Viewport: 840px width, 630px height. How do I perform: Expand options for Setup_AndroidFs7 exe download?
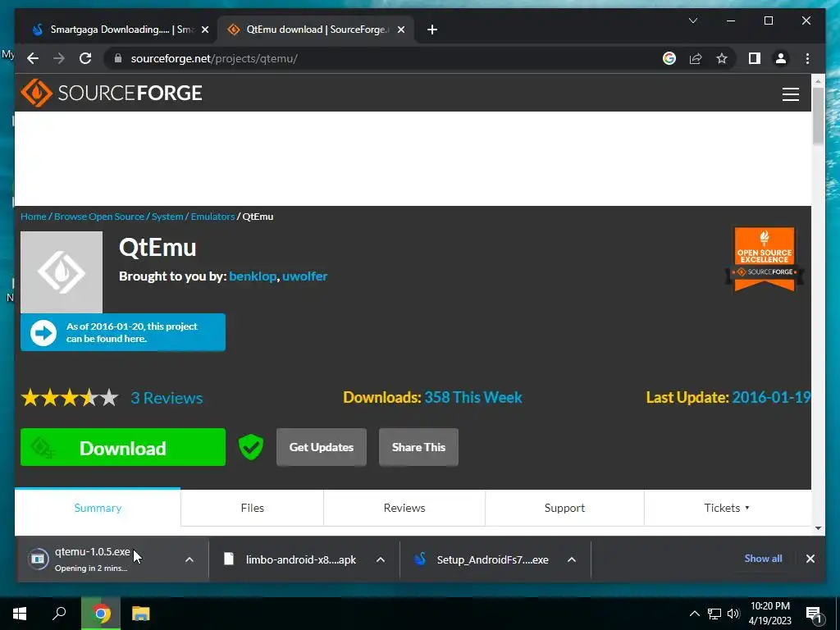[572, 559]
